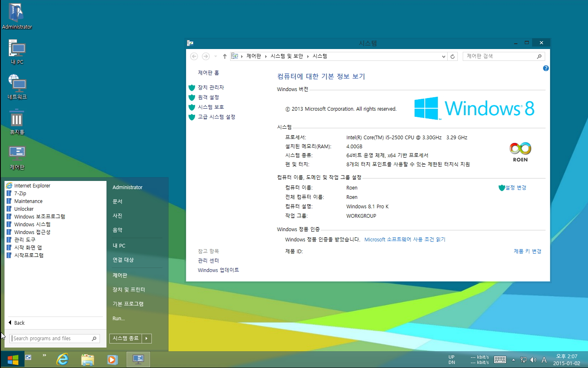Select 시스템 및 보안 breadcrumb
Image resolution: width=588 pixels, height=368 pixels.
click(287, 56)
